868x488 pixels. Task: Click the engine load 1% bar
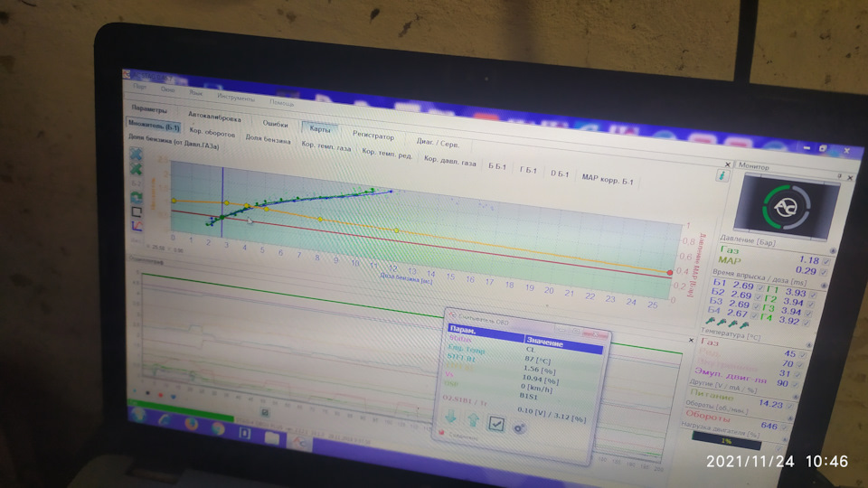[726, 441]
